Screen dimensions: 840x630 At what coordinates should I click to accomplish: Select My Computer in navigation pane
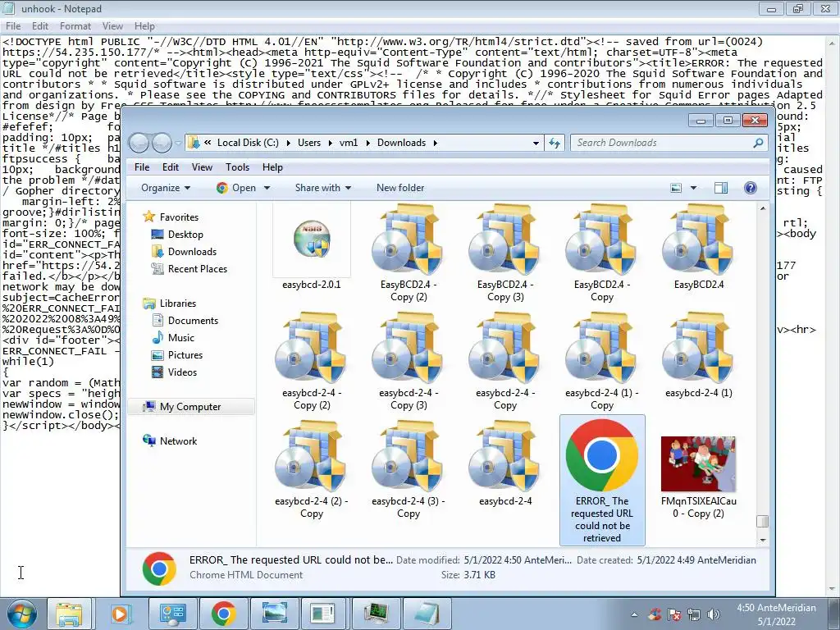point(190,407)
